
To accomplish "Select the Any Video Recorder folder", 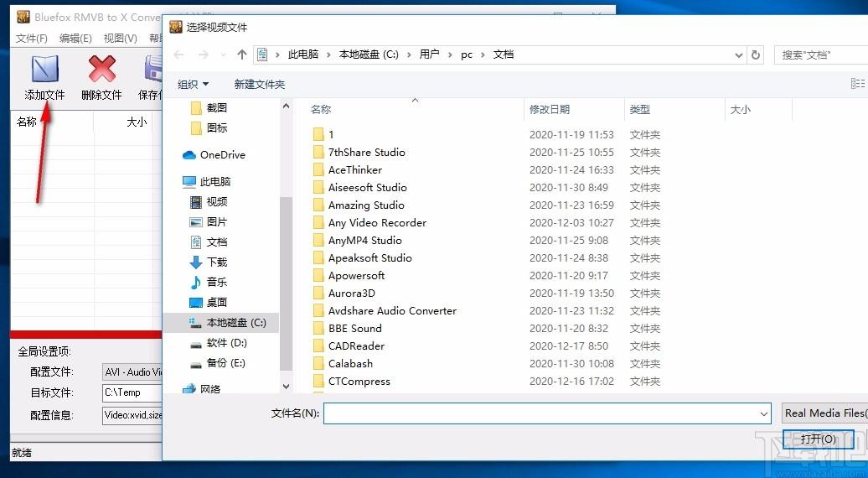I will [x=369, y=223].
